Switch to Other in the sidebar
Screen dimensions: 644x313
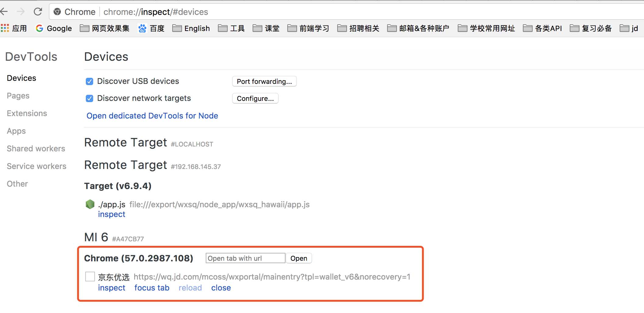(x=17, y=184)
